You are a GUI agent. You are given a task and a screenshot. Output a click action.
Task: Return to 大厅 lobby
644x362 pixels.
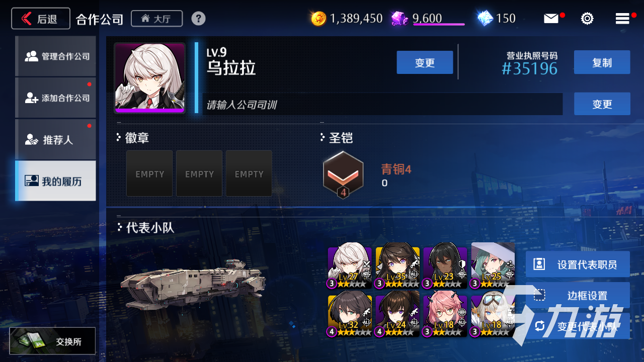(156, 19)
